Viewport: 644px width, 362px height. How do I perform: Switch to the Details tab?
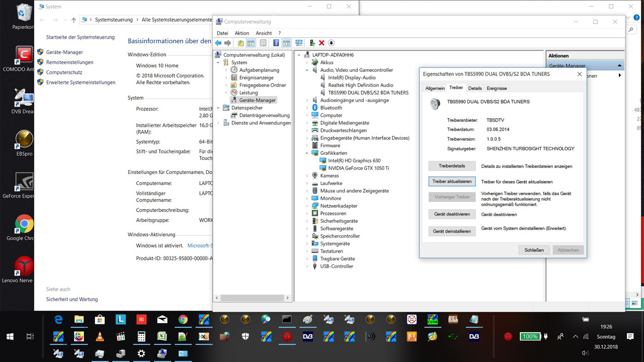(x=475, y=88)
